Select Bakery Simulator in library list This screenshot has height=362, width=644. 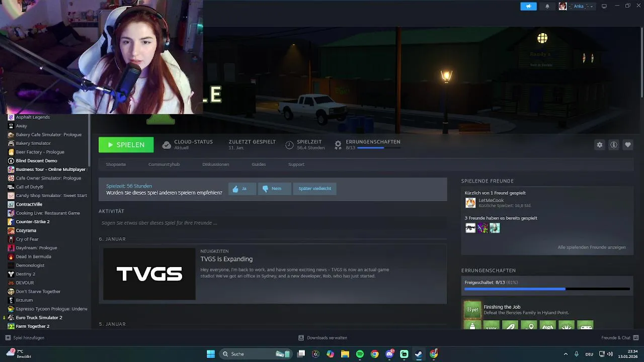point(33,143)
